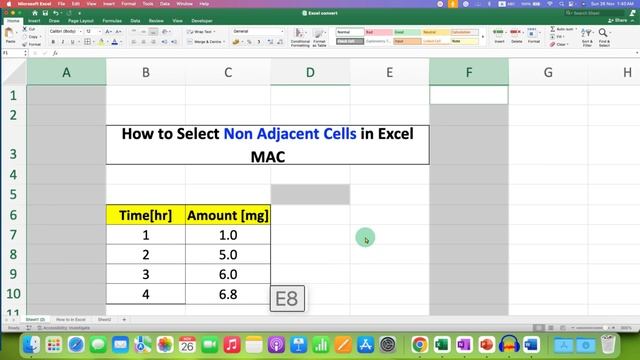The height and width of the screenshot is (360, 640).
Task: Open the Formulas ribbon tab
Action: pyautogui.click(x=112, y=21)
